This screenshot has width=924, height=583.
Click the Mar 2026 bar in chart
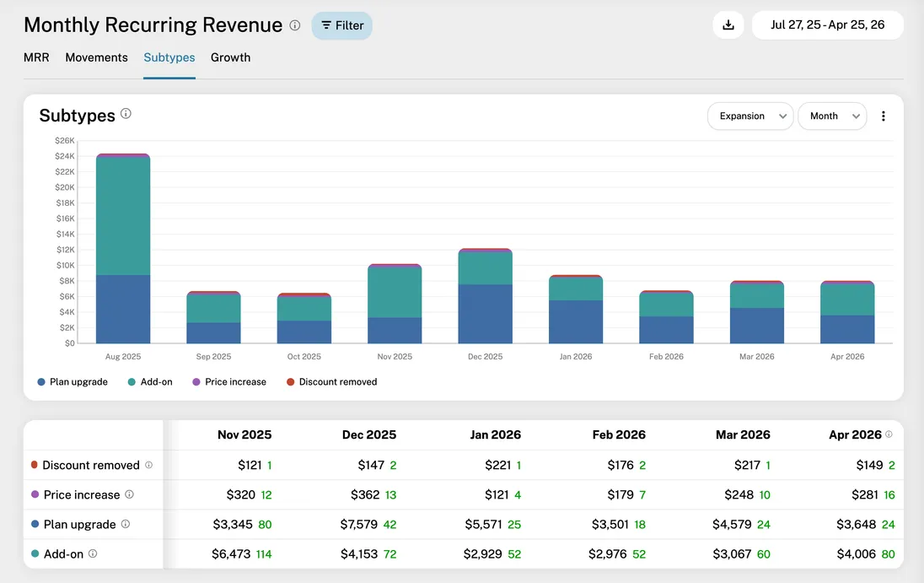pos(756,312)
